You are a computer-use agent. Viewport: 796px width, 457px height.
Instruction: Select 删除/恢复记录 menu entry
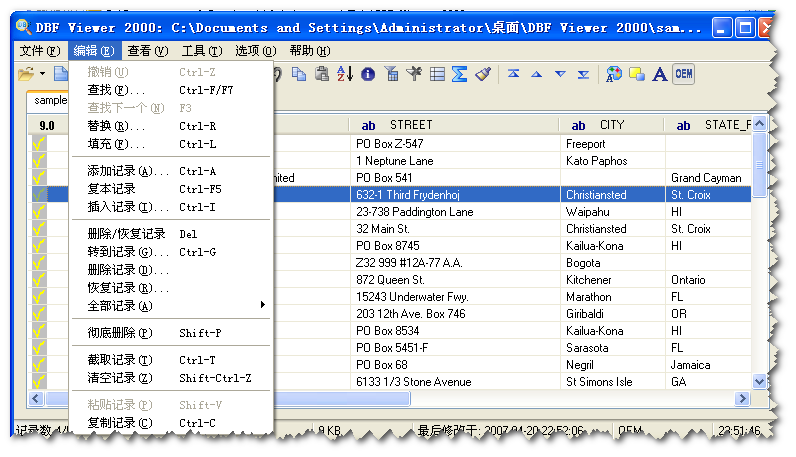click(x=171, y=234)
